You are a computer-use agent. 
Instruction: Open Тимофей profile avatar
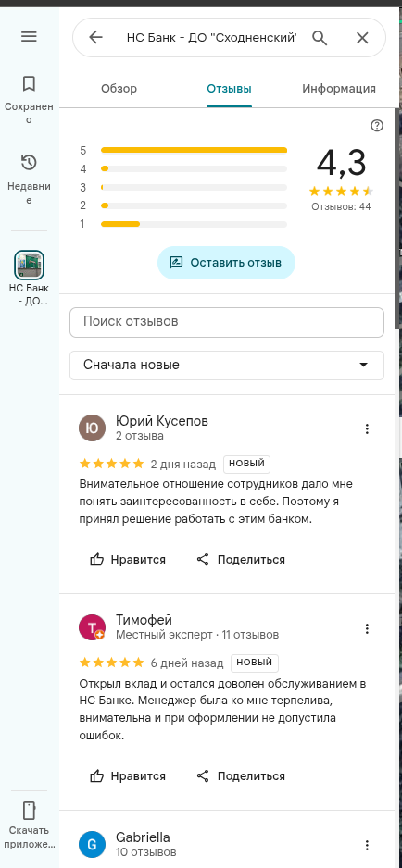point(92,627)
